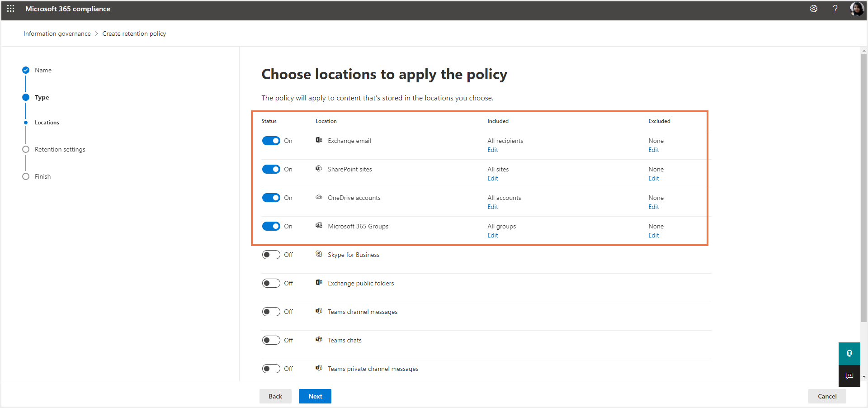Click the OneDrive accounts cloud icon
The image size is (868, 408).
click(x=319, y=197)
